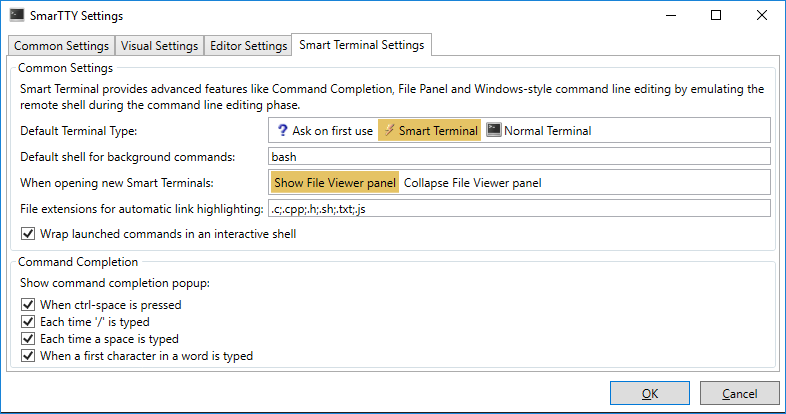Click the file extensions highlighting input field
The width and height of the screenshot is (786, 414).
tap(519, 208)
